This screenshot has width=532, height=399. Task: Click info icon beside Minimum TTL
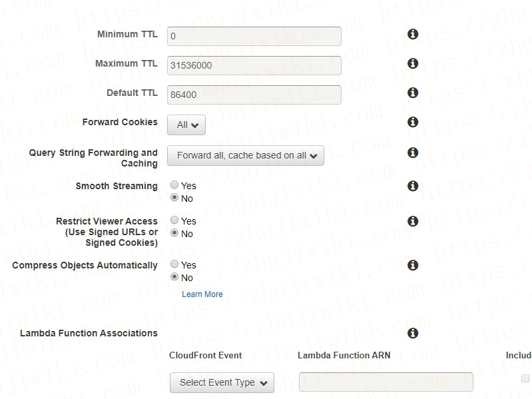[x=413, y=34]
